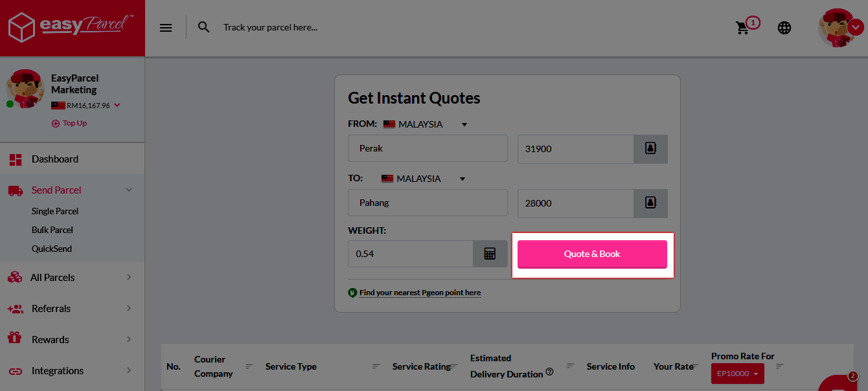Click the EasyParcel logo
The height and width of the screenshot is (391, 868).
click(x=71, y=27)
